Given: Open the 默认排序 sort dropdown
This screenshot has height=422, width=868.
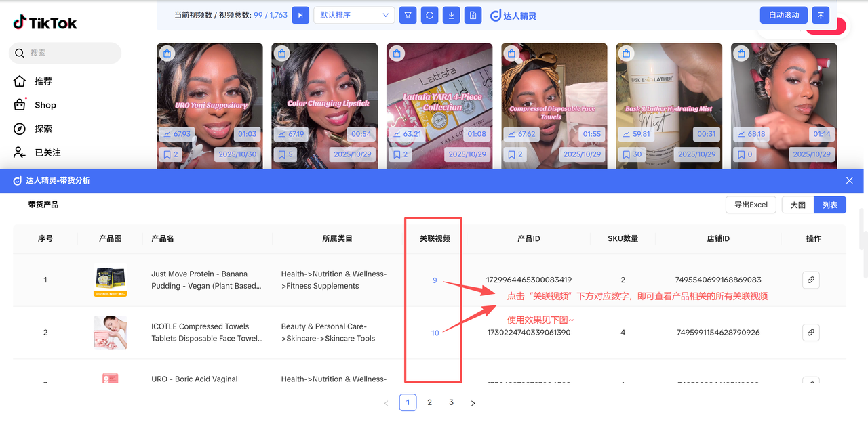Looking at the screenshot, I should (354, 15).
